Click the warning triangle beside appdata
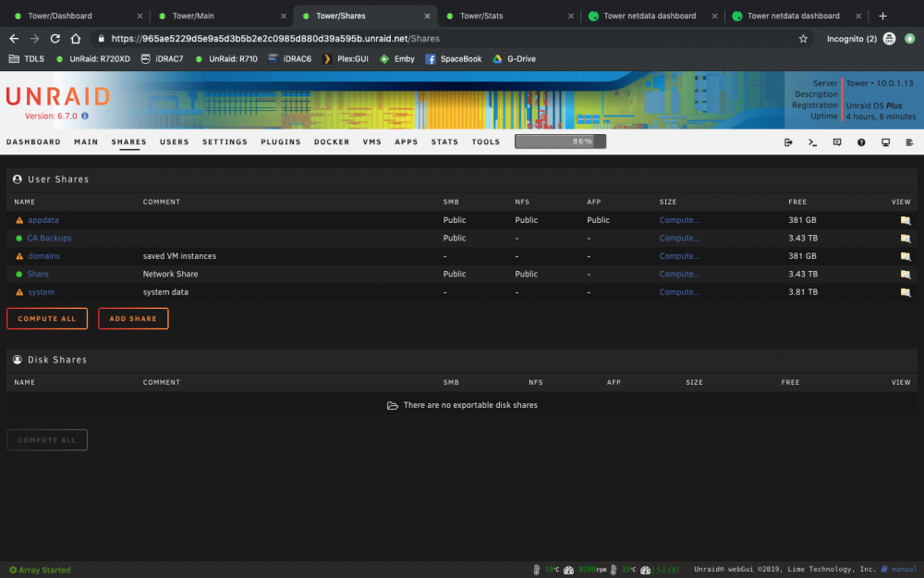This screenshot has height=578, width=924. pyautogui.click(x=18, y=220)
